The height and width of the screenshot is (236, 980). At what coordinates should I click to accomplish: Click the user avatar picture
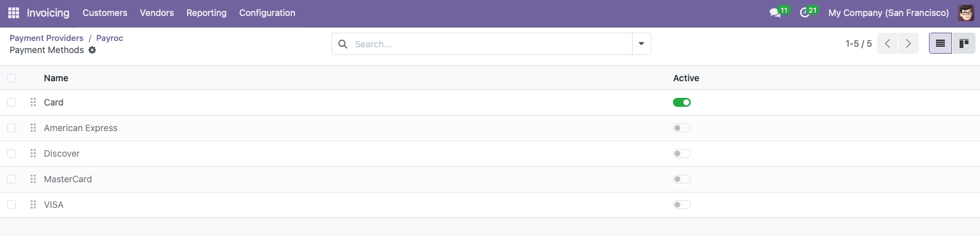965,13
